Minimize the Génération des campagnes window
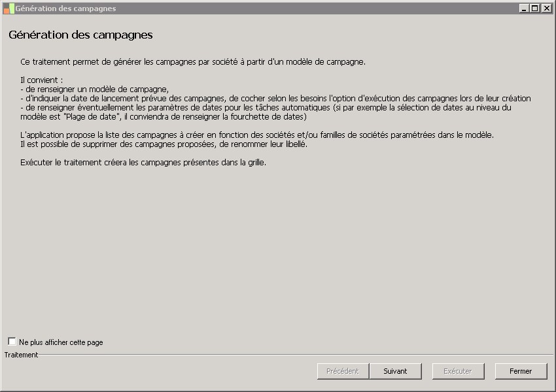 click(524, 8)
